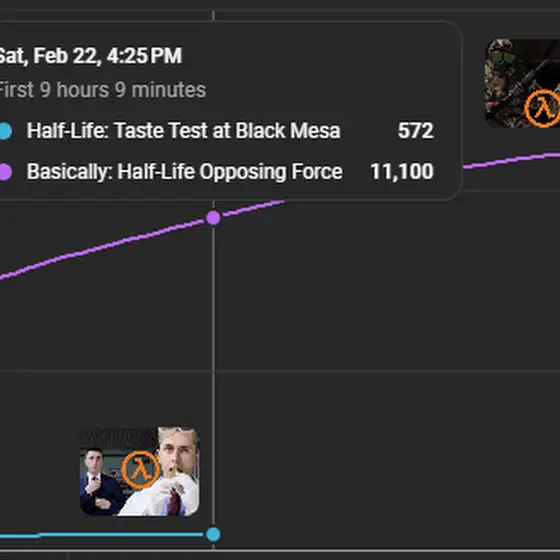Click the "Half-Life: Taste Test at Black Mesa" label
Viewport: 560px width, 560px height.
click(x=184, y=131)
